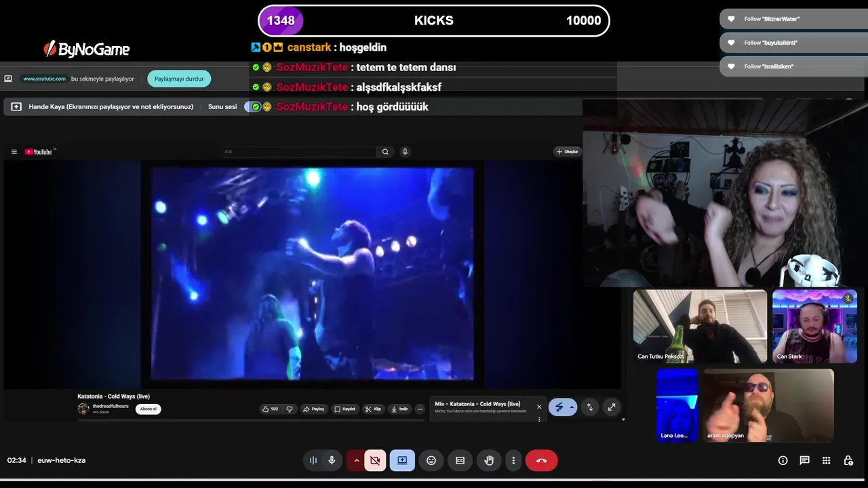Click Follow "buyuksikinti" notification
The image size is (868, 488).
coord(793,43)
